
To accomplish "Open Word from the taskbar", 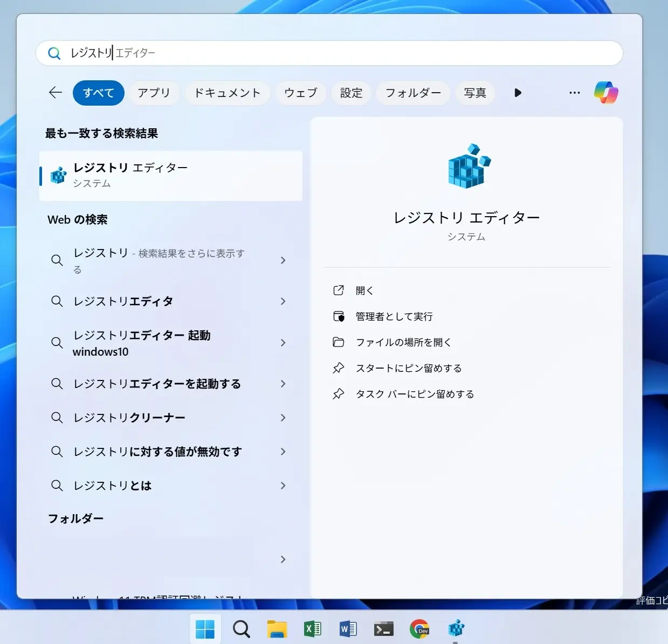I will tap(348, 628).
